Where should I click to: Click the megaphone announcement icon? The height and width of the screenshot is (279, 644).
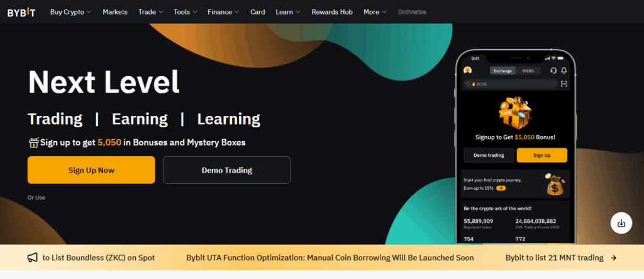(x=32, y=258)
